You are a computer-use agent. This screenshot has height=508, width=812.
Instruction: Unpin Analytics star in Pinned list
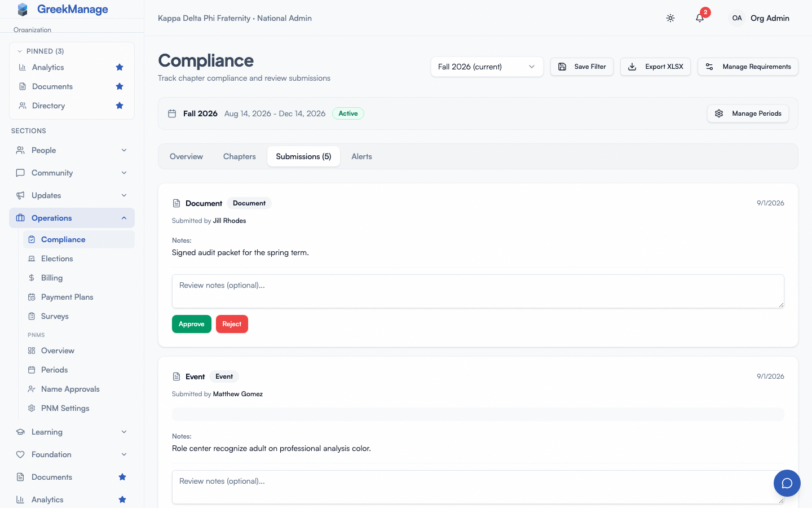pyautogui.click(x=120, y=67)
